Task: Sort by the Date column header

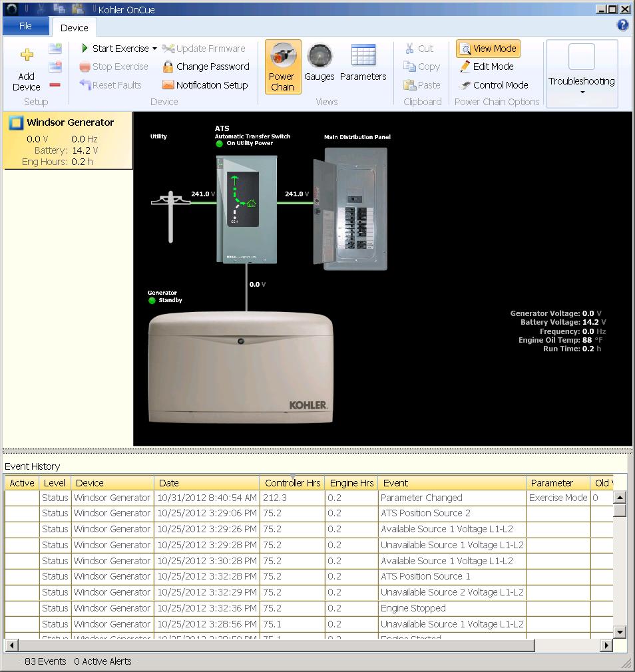Action: click(x=206, y=483)
